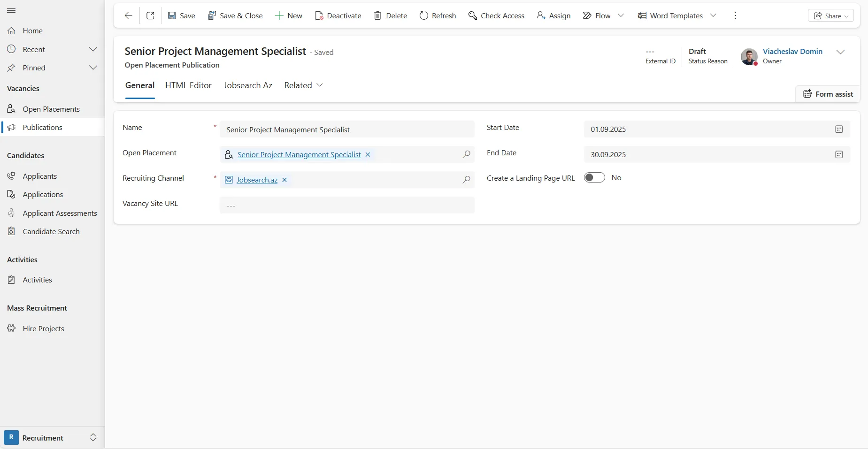The height and width of the screenshot is (449, 868).
Task: Search Recruiting Channel lookup
Action: coord(466,180)
